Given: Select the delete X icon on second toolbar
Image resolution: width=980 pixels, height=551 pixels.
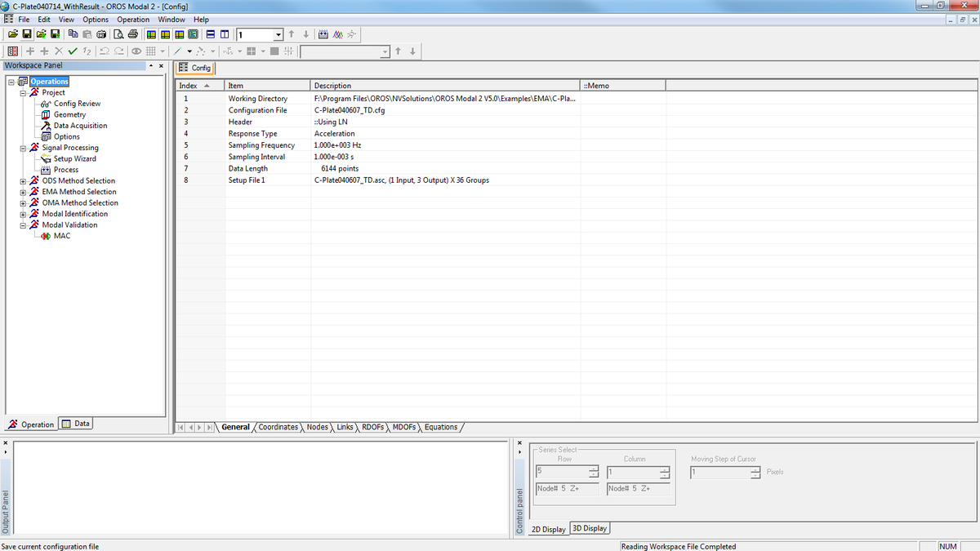Looking at the screenshot, I should (x=57, y=51).
